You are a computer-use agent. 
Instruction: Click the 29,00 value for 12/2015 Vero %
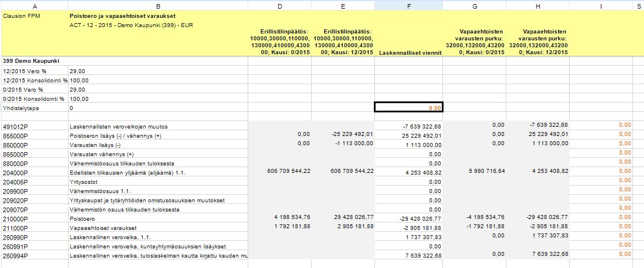pos(77,71)
